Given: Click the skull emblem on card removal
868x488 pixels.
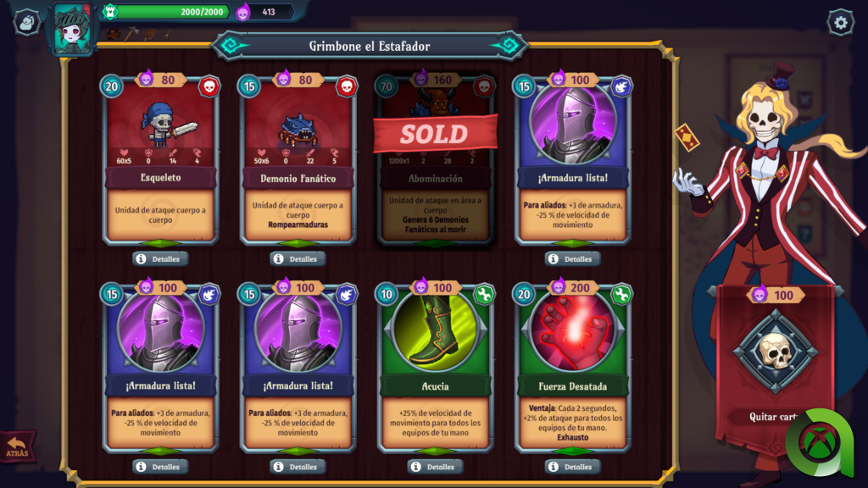Looking at the screenshot, I should click(x=776, y=352).
